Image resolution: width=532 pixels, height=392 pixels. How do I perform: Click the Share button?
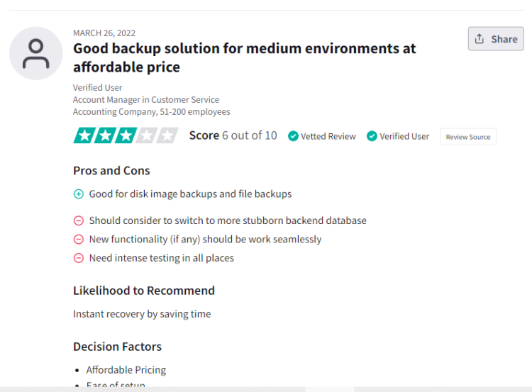pos(496,39)
